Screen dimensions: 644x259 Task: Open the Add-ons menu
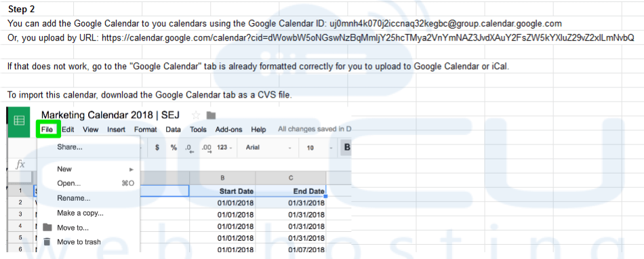228,129
